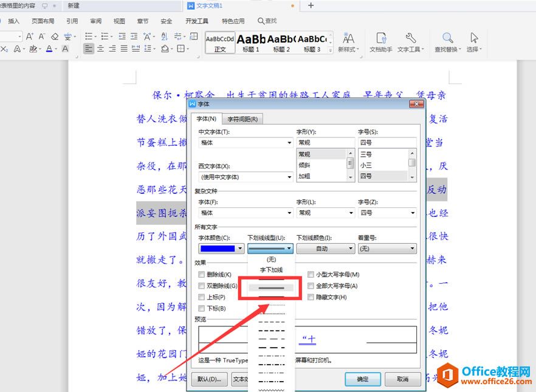536x392 pixels.
Task: Click the center alignment icon
Action: (x=100, y=49)
